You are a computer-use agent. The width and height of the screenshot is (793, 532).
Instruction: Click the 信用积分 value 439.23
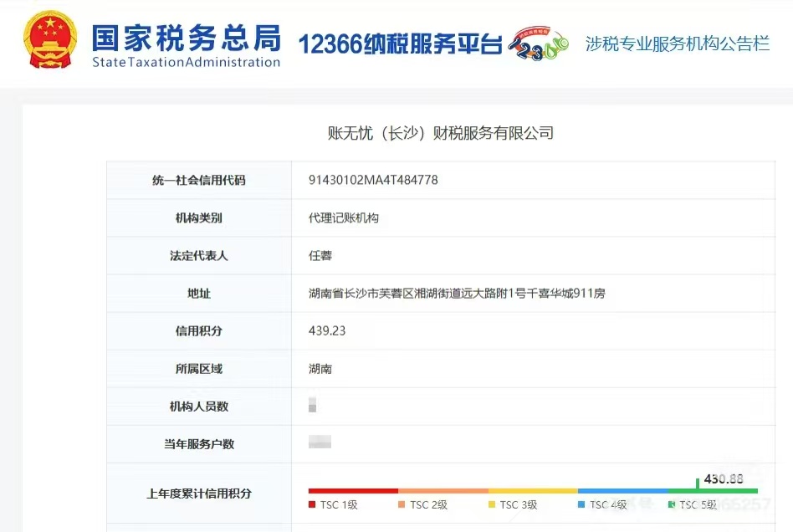[327, 330]
